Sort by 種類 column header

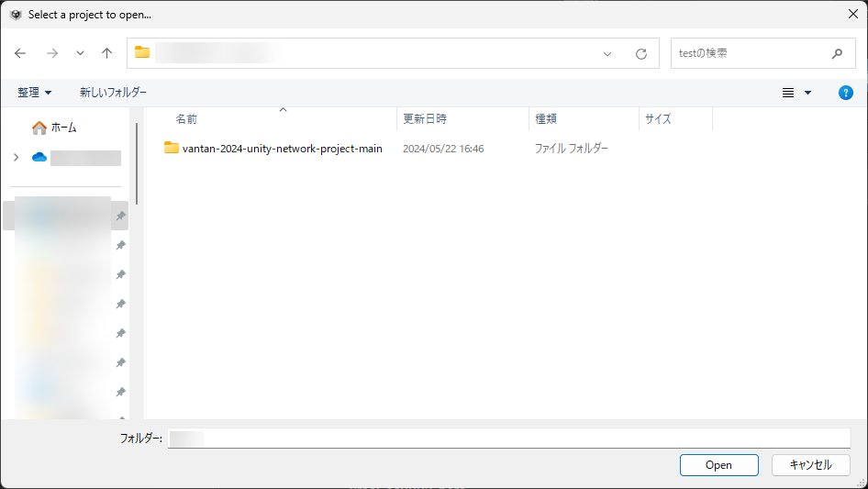tap(546, 119)
